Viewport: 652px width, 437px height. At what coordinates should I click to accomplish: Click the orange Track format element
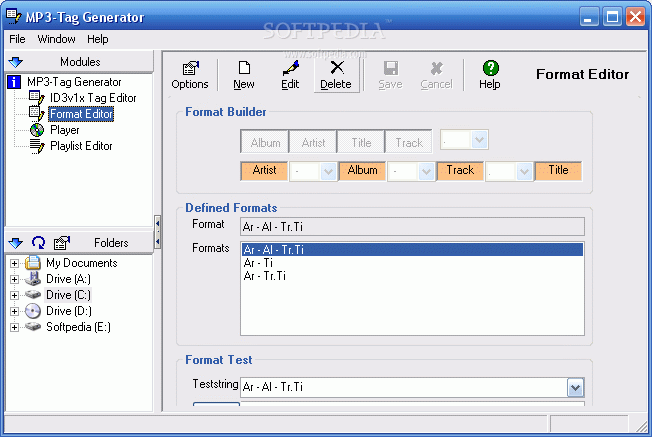pos(460,171)
